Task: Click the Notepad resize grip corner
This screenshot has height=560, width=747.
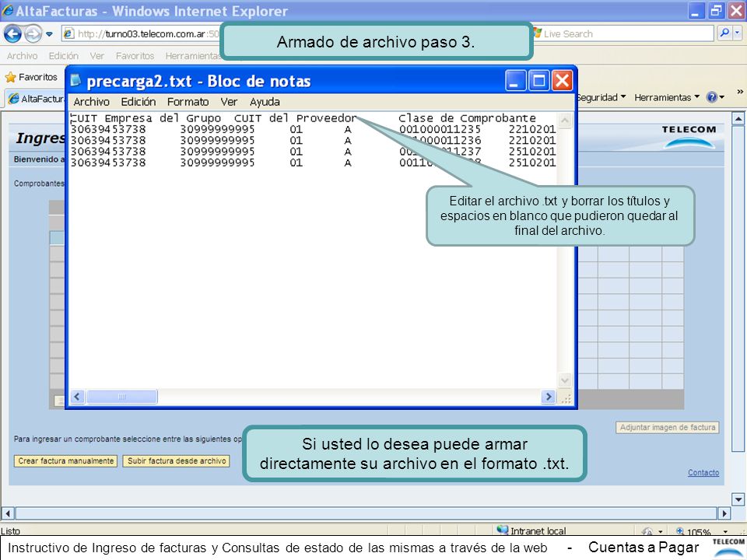Action: tap(566, 398)
